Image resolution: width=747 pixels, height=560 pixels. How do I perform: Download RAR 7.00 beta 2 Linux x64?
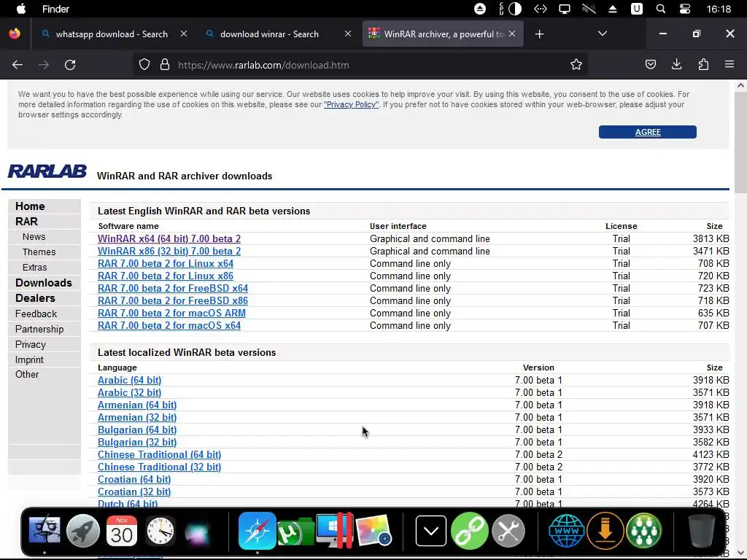click(x=166, y=263)
